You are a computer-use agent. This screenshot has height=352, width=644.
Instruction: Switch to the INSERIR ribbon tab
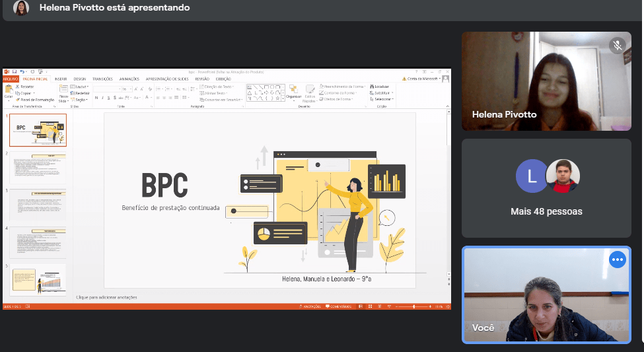point(61,79)
